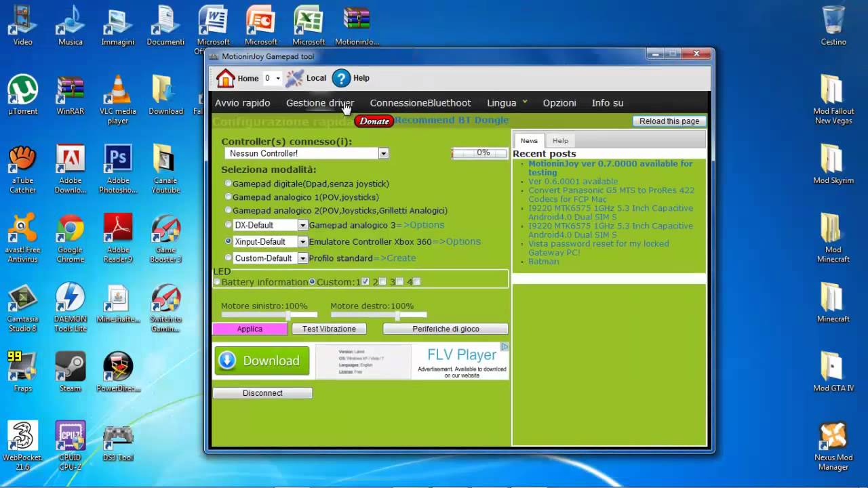Select the Camtasia Studio 8 icon
The height and width of the screenshot is (488, 868).
[x=22, y=308]
